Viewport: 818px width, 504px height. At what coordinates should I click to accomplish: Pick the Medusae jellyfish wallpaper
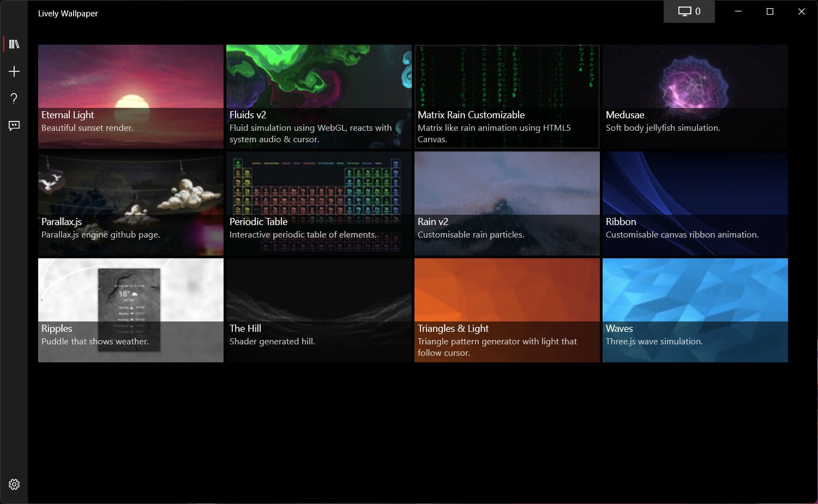(x=695, y=96)
